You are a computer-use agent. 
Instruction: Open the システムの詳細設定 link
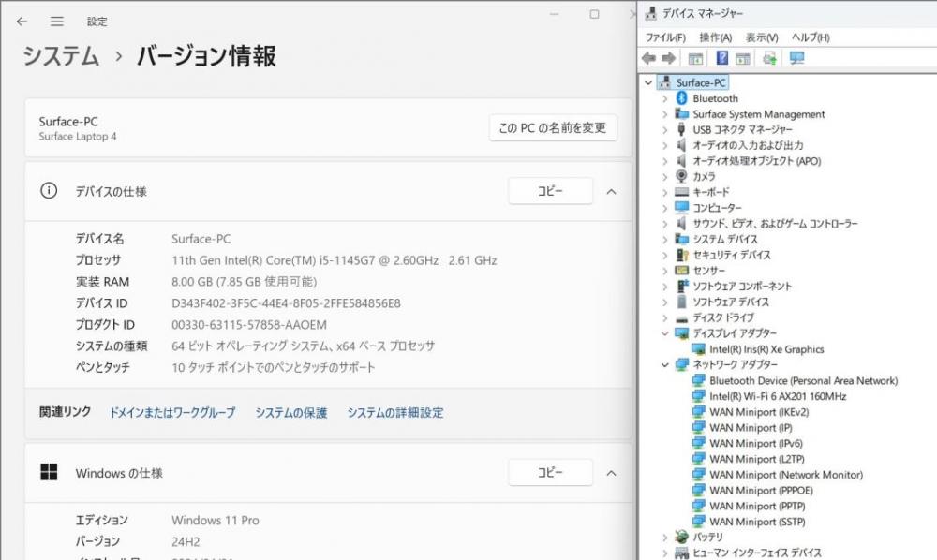click(x=395, y=413)
